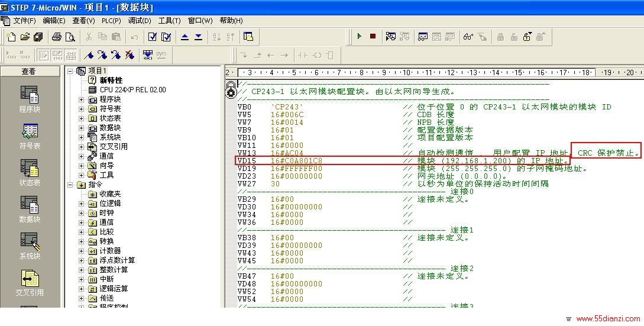Click the Compile checkmark icon
This screenshot has width=644, height=326.
pos(153,37)
